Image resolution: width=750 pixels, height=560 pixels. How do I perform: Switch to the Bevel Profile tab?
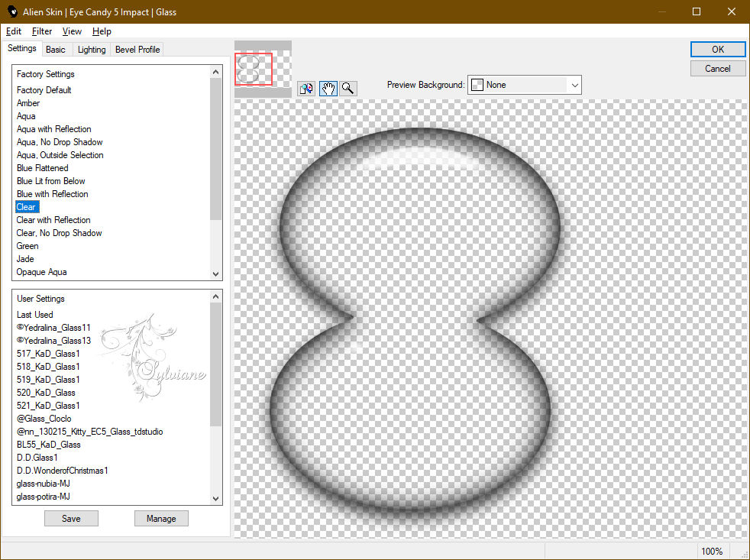point(137,50)
